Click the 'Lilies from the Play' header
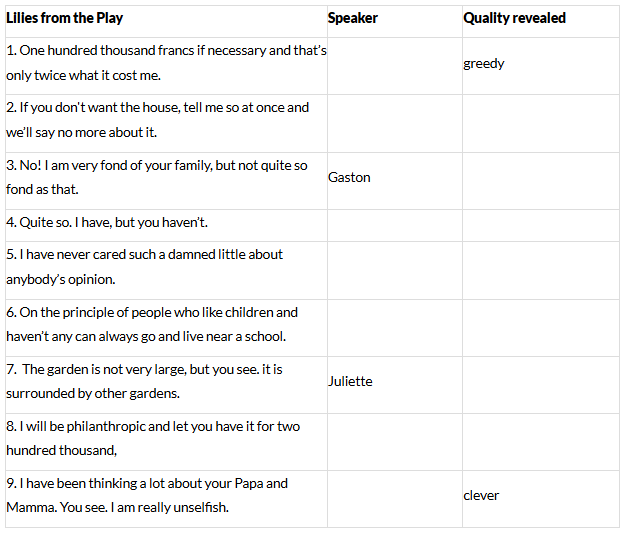627x536 pixels. click(64, 18)
